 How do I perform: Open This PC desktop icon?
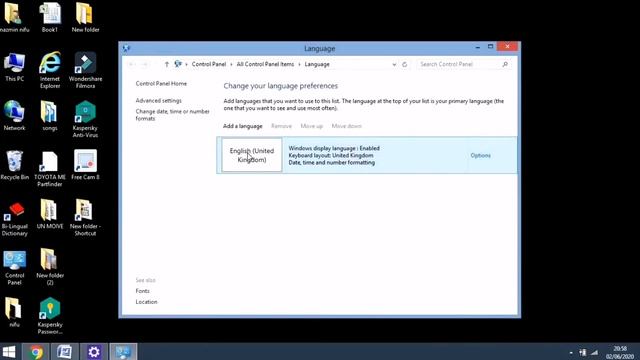14,67
